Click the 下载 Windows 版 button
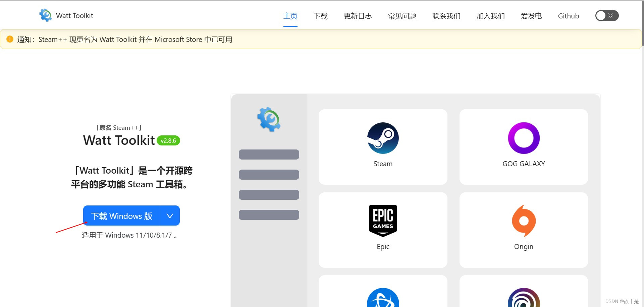This screenshot has height=307, width=644. [121, 216]
